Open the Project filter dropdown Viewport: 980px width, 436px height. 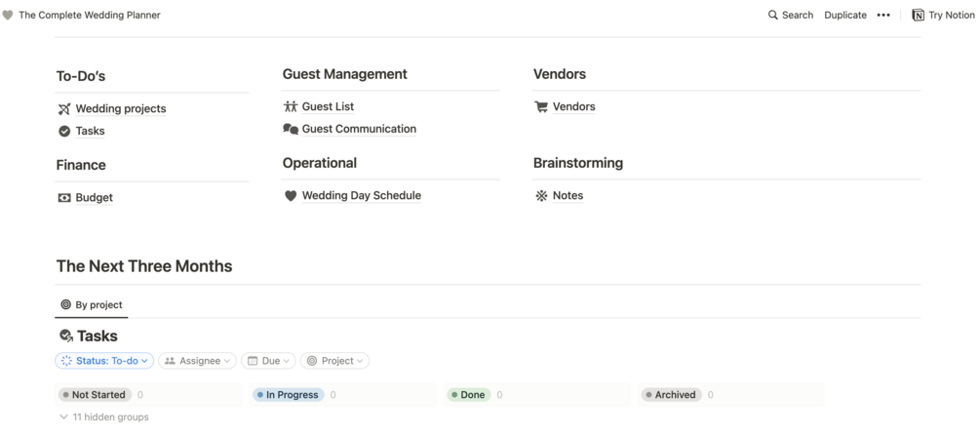point(334,361)
